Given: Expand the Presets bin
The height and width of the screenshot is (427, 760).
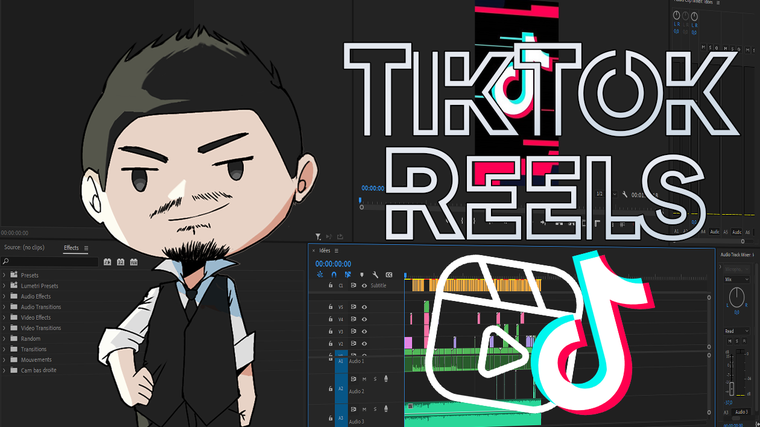Looking at the screenshot, I should (4, 275).
